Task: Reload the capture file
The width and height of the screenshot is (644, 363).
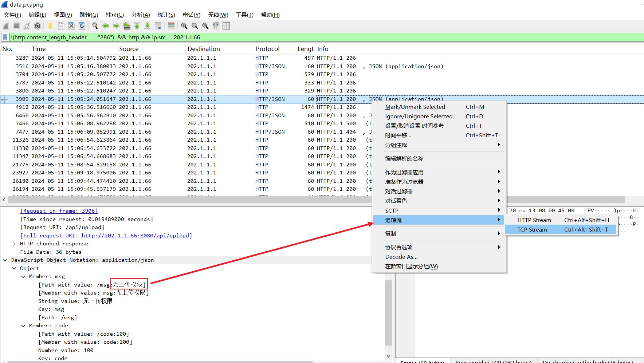Action: pos(82,26)
